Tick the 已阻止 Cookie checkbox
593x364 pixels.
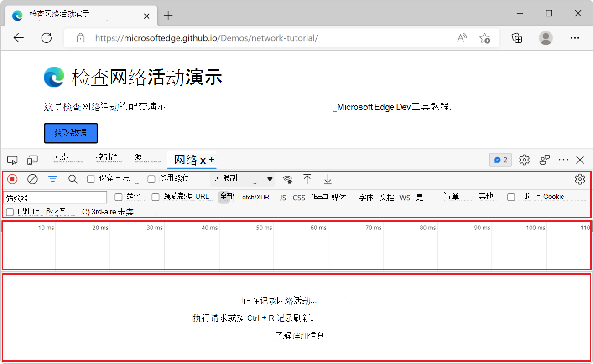pyautogui.click(x=511, y=197)
